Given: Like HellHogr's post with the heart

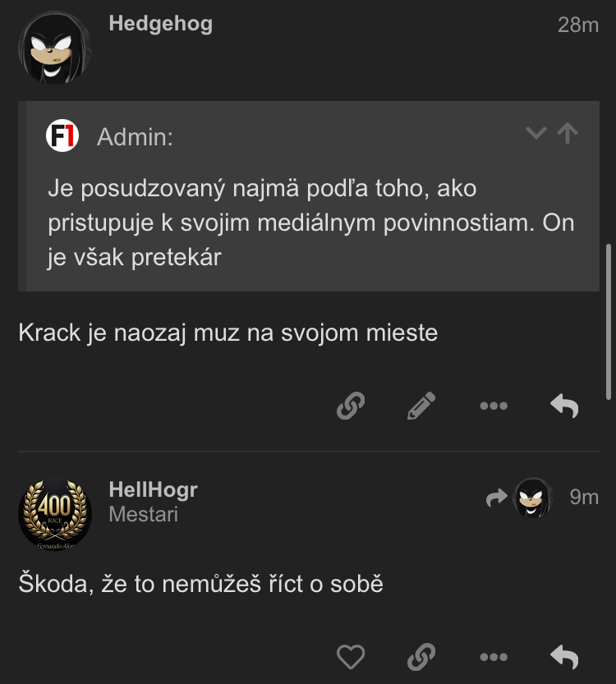Looking at the screenshot, I should [351, 657].
